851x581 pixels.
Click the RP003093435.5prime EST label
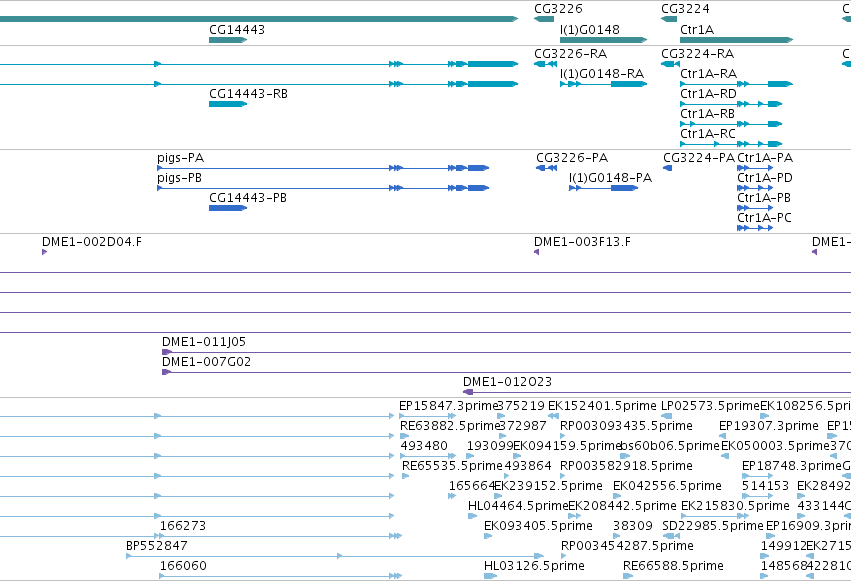pyautogui.click(x=626, y=426)
